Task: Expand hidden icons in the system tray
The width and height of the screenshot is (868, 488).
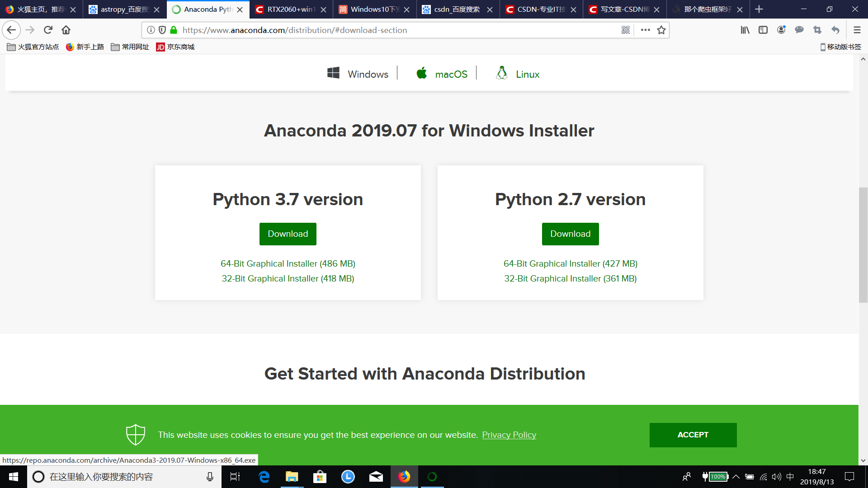Action: 736,477
